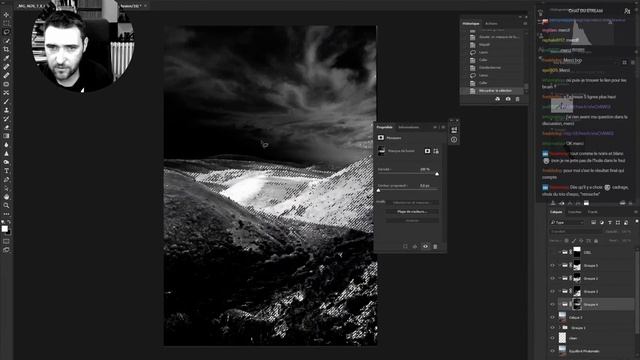Lock all icon in Layers panel

(596, 241)
